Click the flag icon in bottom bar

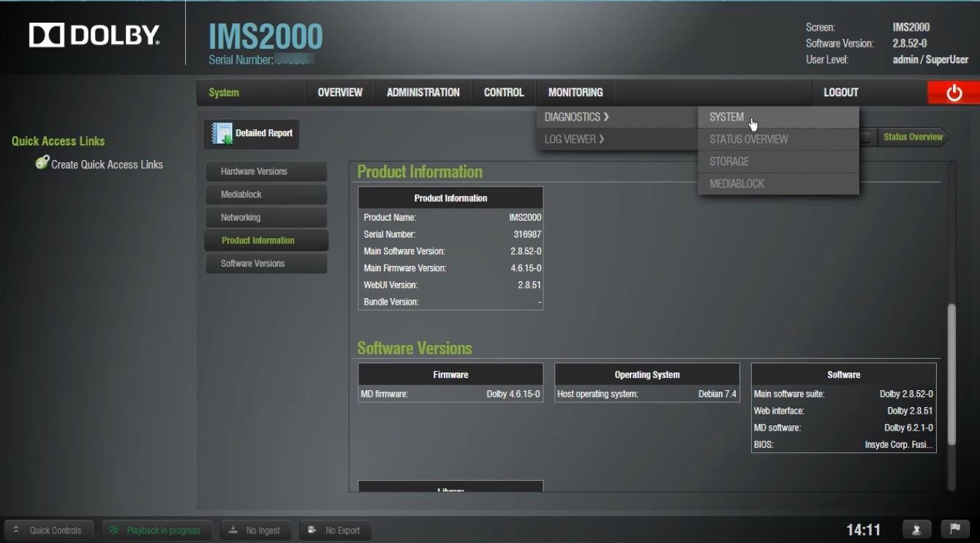pyautogui.click(x=954, y=530)
